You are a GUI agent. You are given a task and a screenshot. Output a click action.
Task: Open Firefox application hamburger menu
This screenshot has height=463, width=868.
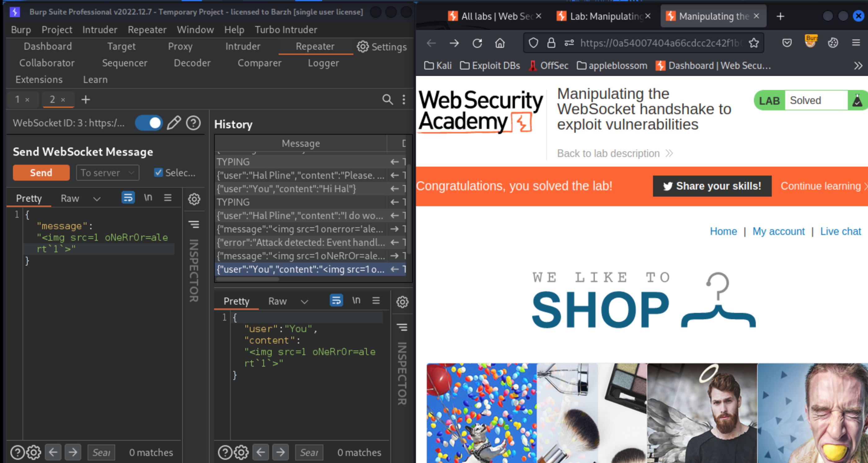[856, 43]
